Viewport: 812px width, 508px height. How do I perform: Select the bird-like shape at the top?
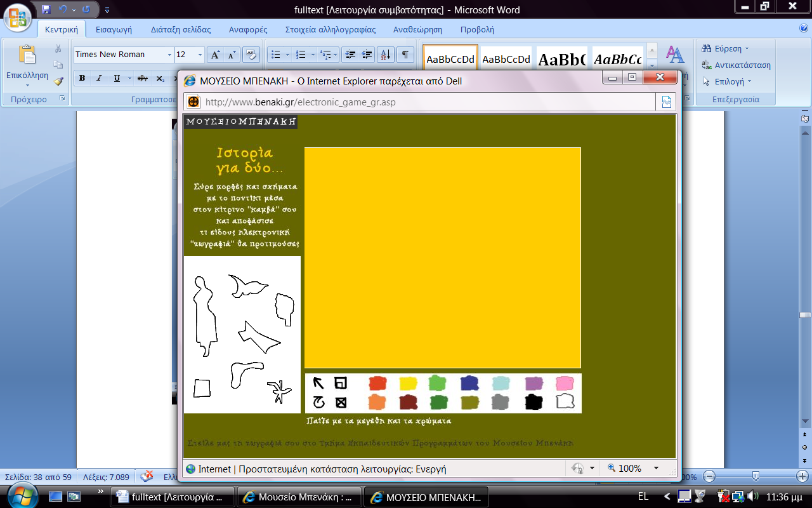[x=248, y=286]
